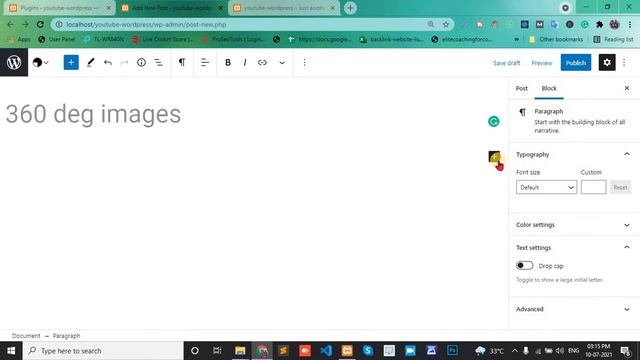Image resolution: width=640 pixels, height=360 pixels.
Task: Open the Other bookmarks folder
Action: pos(556,39)
